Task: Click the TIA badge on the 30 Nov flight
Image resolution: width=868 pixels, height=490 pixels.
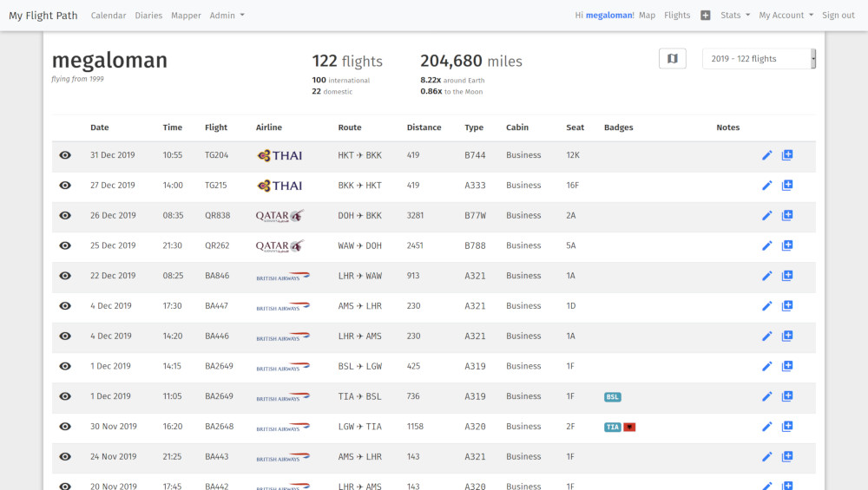Action: pyautogui.click(x=613, y=427)
